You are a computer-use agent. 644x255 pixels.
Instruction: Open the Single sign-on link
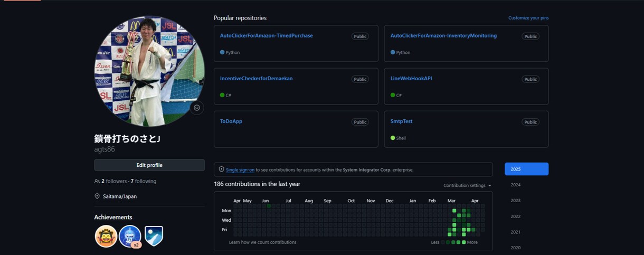click(x=240, y=170)
